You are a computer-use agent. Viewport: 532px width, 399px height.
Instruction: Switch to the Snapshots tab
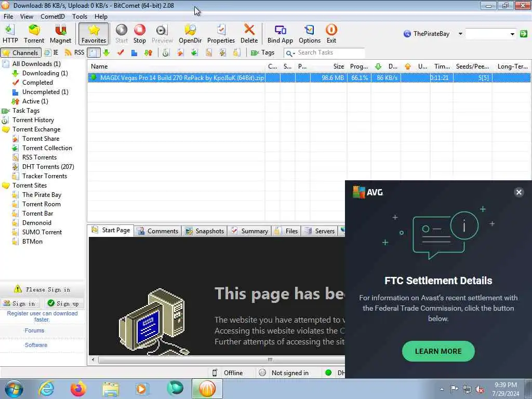(205, 231)
